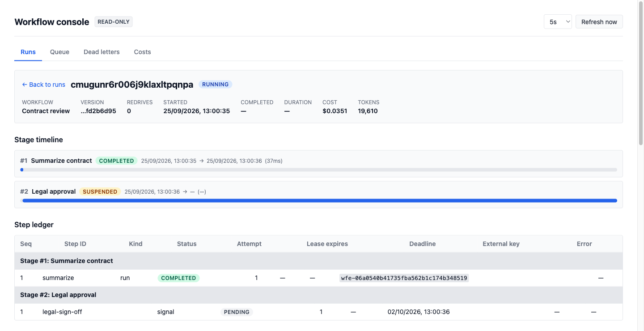Click the Workflow console heading
This screenshot has width=644, height=331.
point(52,22)
